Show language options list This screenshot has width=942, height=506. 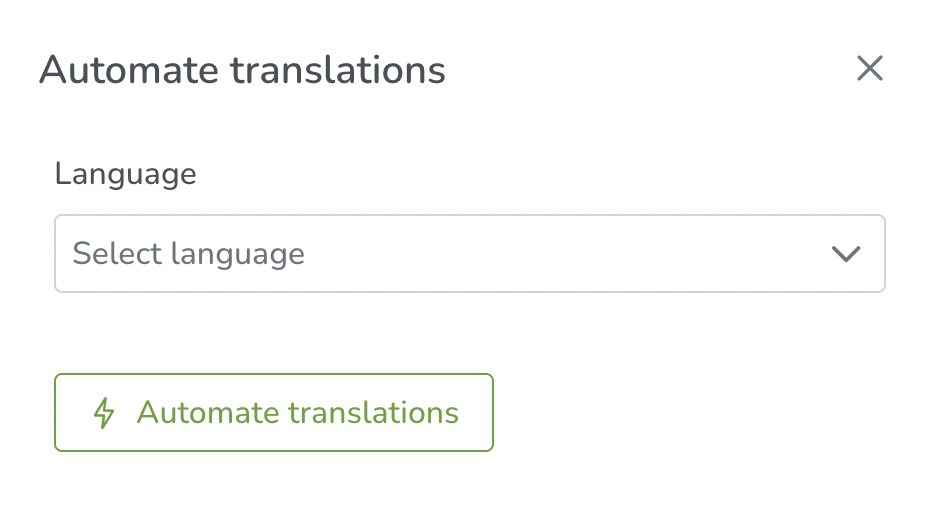tap(470, 254)
